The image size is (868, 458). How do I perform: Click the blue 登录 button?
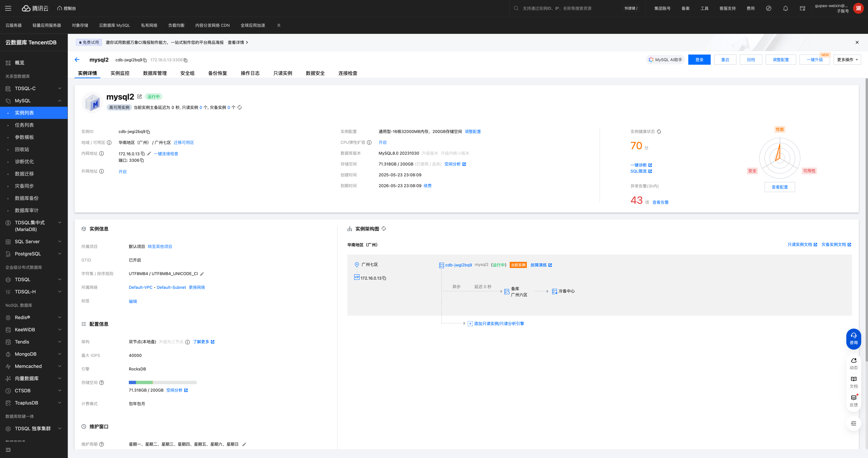pyautogui.click(x=699, y=60)
